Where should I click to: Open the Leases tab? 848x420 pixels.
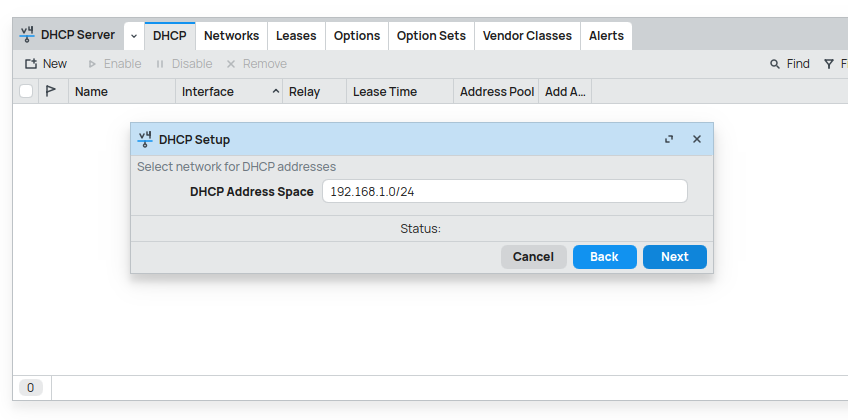point(296,36)
